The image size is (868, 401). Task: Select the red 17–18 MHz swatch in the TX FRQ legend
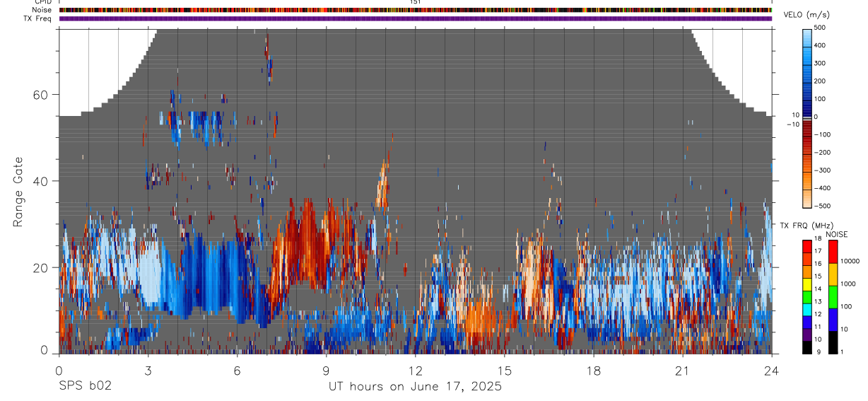pos(807,246)
